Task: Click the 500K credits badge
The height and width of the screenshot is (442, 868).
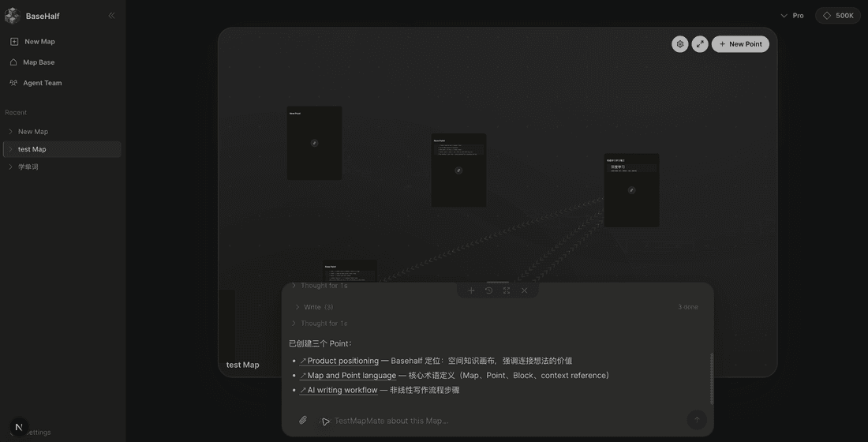Action: click(838, 16)
